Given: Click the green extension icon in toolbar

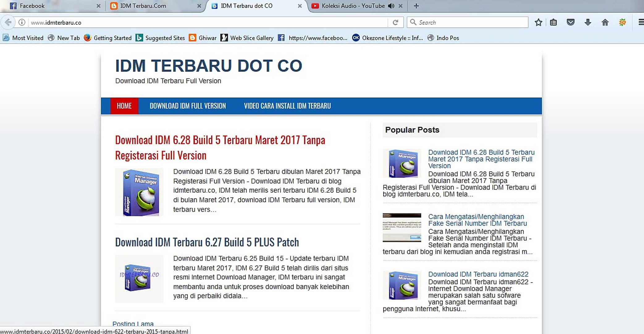Looking at the screenshot, I should coord(622,22).
